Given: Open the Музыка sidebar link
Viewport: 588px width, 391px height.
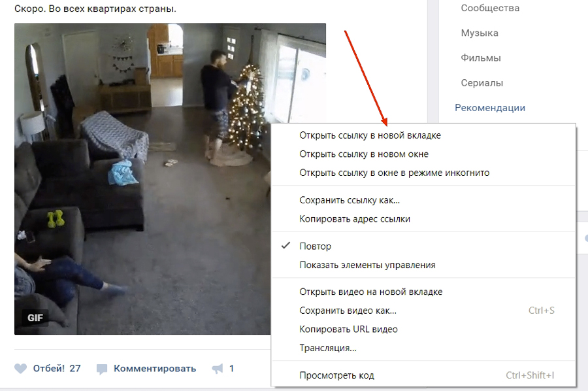Looking at the screenshot, I should tap(480, 33).
